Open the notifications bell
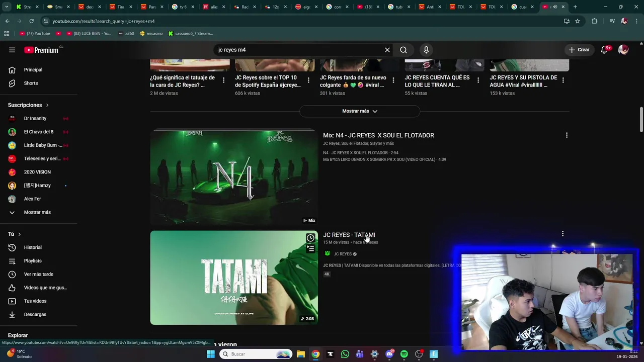The image size is (644, 362). (605, 50)
